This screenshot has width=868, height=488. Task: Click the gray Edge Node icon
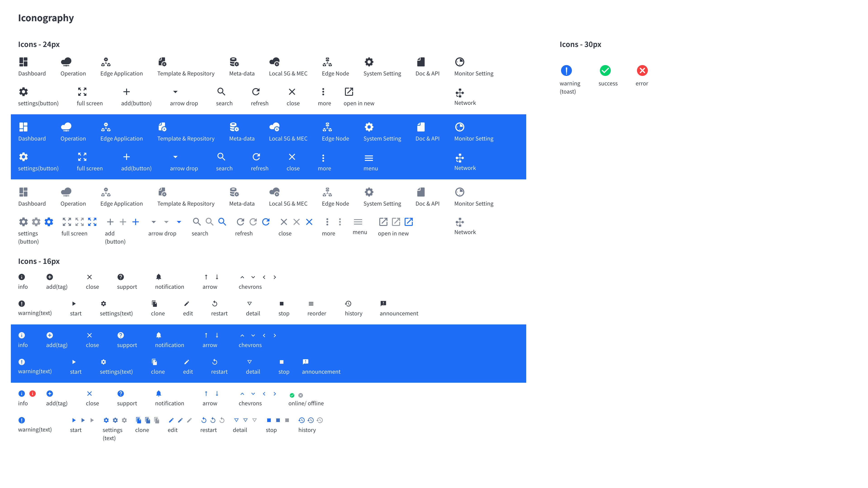tap(327, 192)
